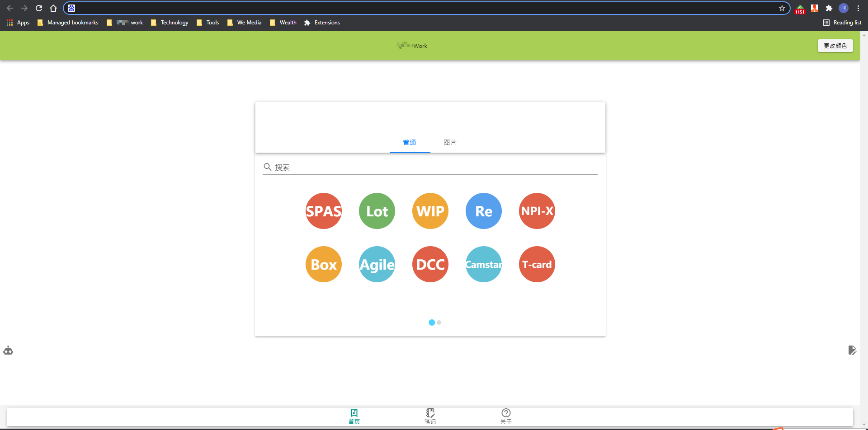Click the browser reload button

click(x=39, y=8)
